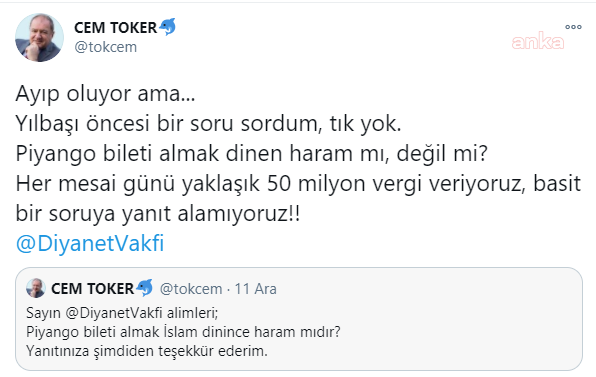The image size is (596, 377).
Task: Open the @tokcem handle under the name
Action: pyautogui.click(x=106, y=47)
